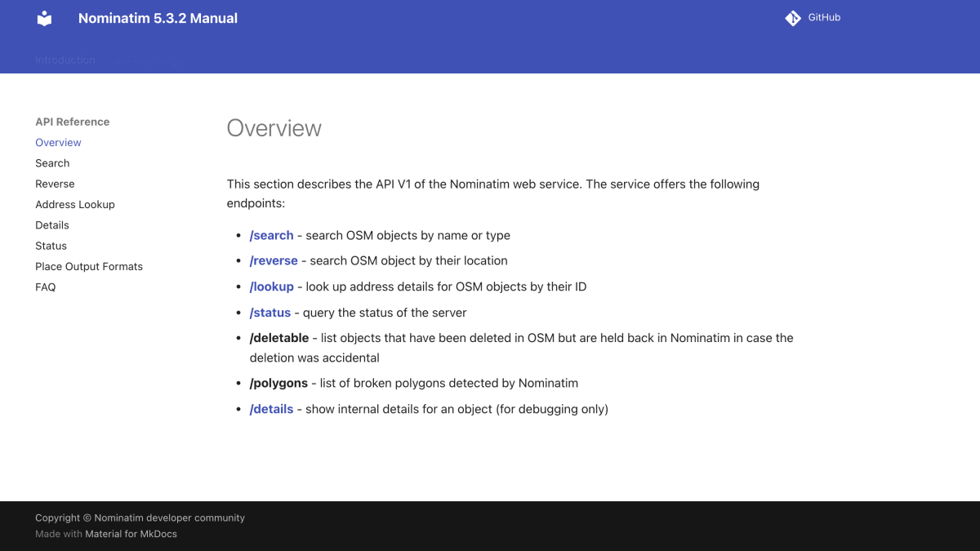Viewport: 980px width, 551px height.
Task: Click the GitHub text label in header
Action: [824, 17]
